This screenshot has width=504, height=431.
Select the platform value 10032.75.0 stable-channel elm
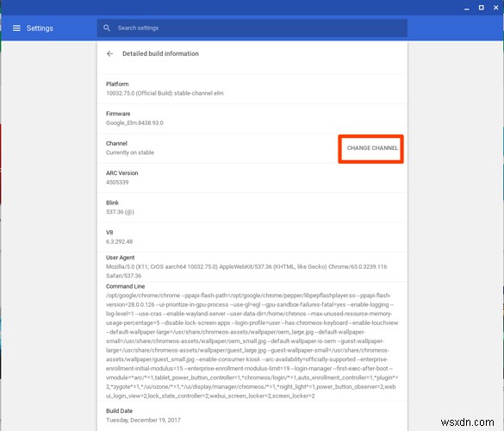[x=165, y=93]
